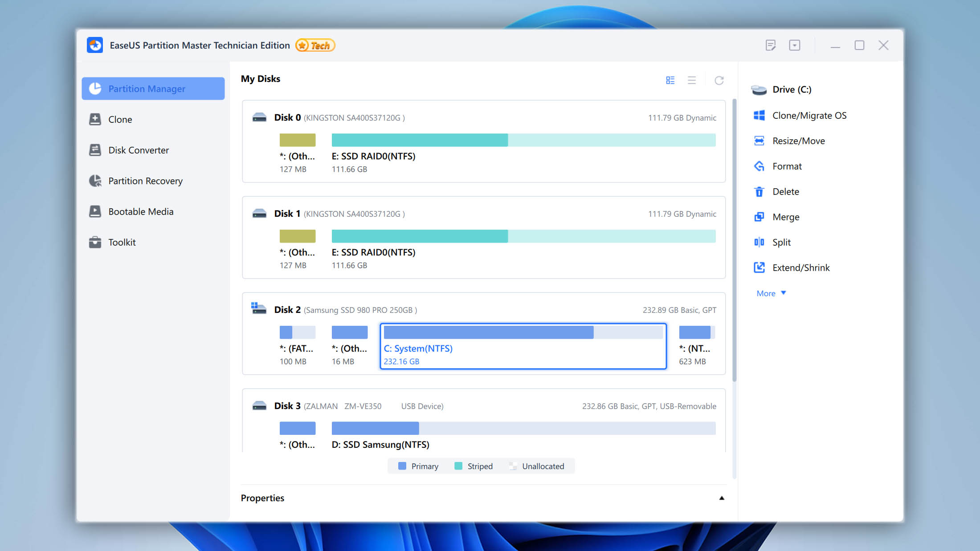Viewport: 980px width, 551px height.
Task: Select Disk 1 header icon
Action: click(x=259, y=214)
